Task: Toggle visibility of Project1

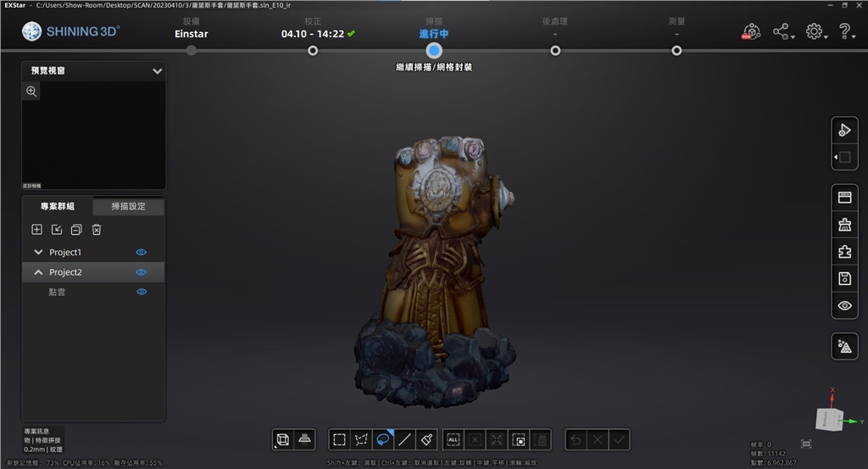Action: tap(142, 252)
